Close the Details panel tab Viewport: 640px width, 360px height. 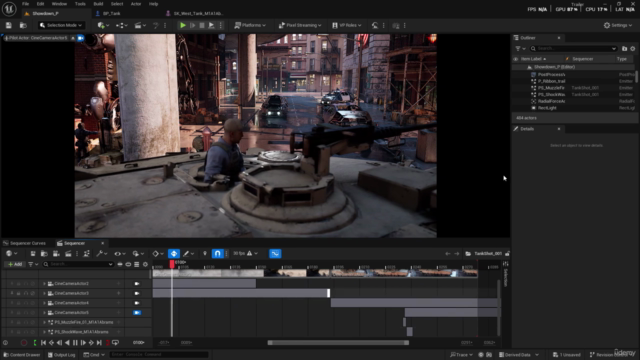(x=559, y=129)
